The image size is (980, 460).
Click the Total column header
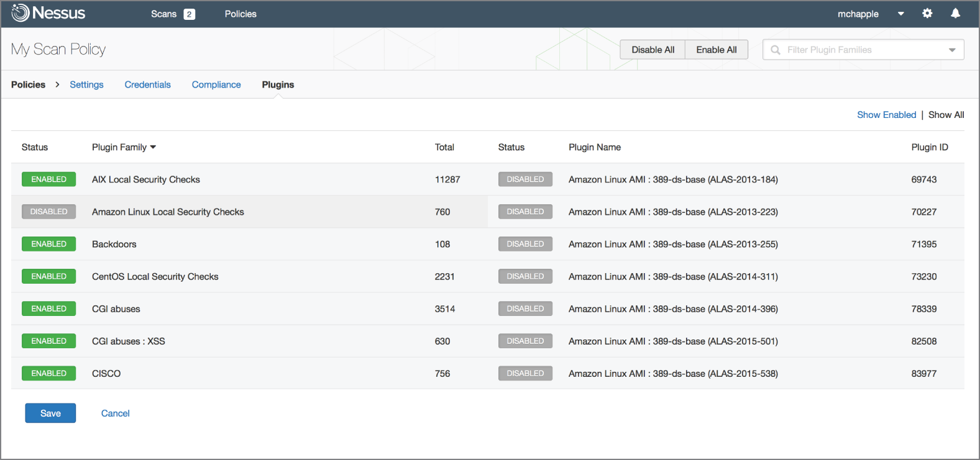444,147
